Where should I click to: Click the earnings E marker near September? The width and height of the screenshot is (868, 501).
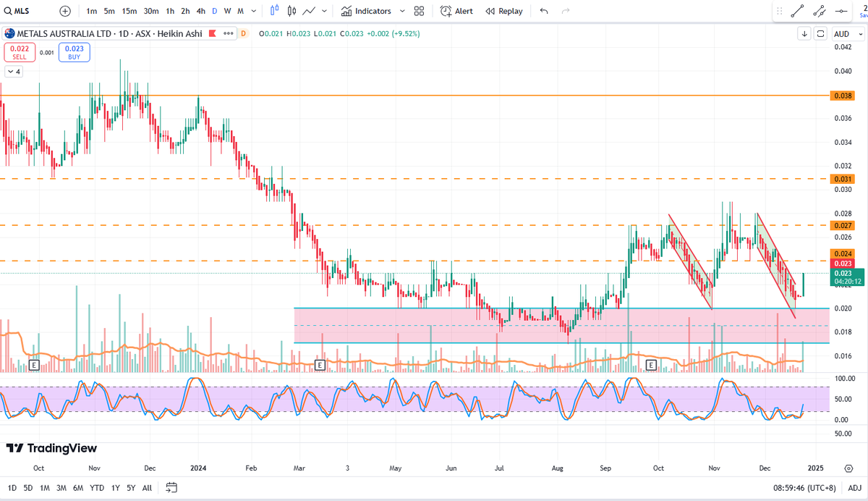(651, 364)
